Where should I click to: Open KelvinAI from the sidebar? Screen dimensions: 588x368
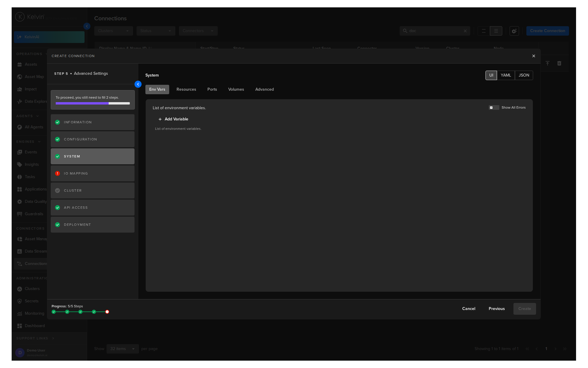coord(49,37)
